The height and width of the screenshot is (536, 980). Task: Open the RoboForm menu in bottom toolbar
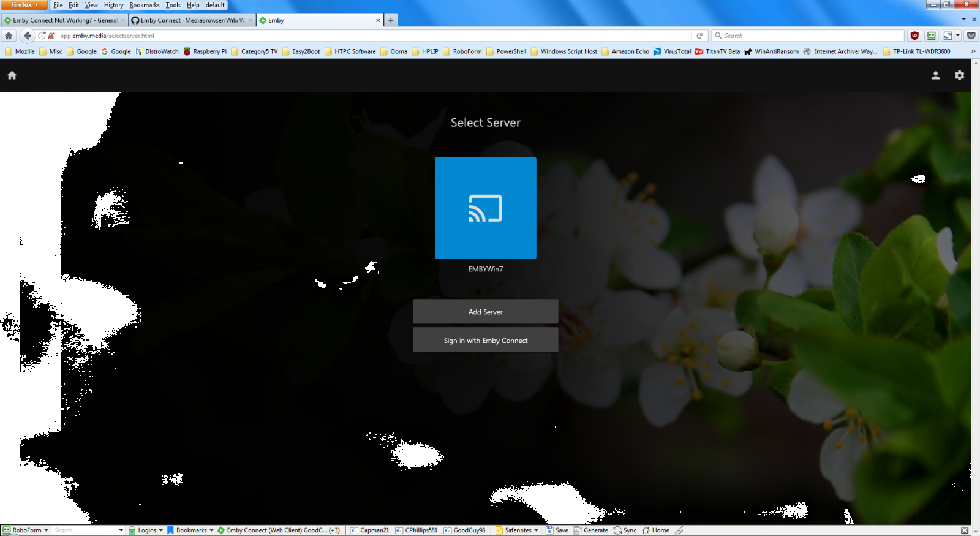[x=25, y=530]
